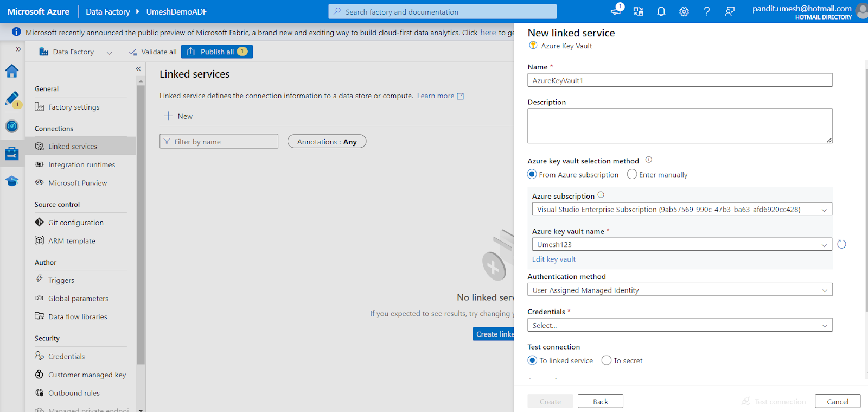Select Enter manually option
The width and height of the screenshot is (868, 412).
[x=632, y=174]
